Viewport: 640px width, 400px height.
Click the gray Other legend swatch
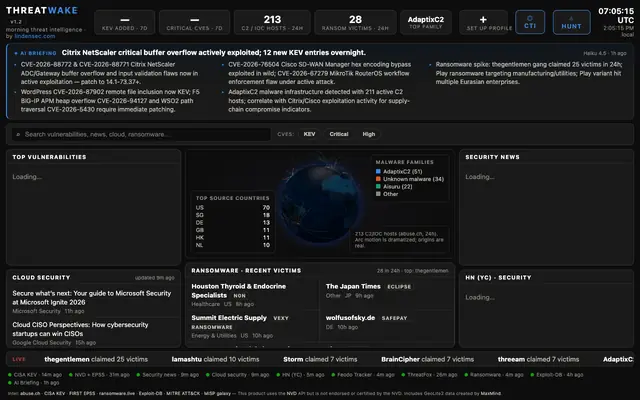click(378, 194)
